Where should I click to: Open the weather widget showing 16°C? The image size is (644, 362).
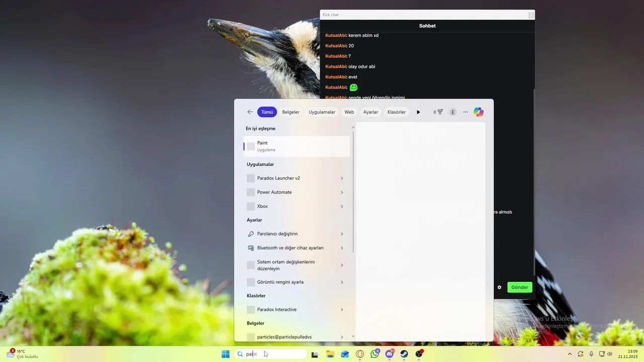[22, 354]
